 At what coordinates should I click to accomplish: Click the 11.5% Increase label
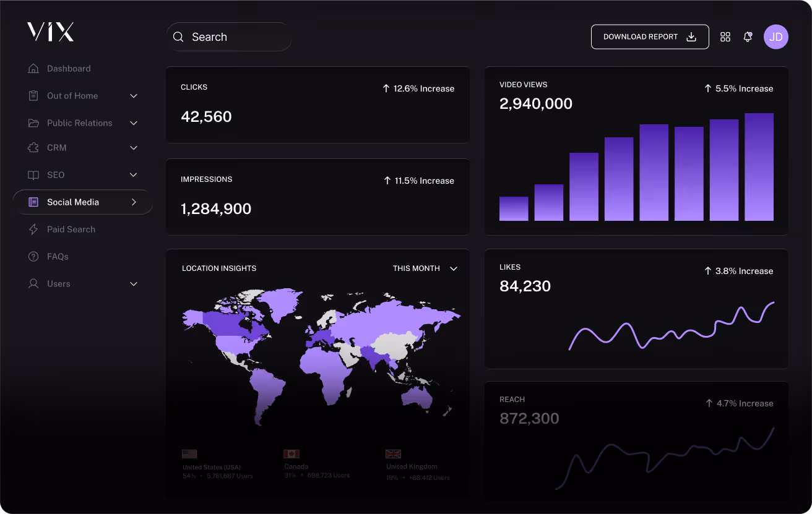tap(425, 181)
